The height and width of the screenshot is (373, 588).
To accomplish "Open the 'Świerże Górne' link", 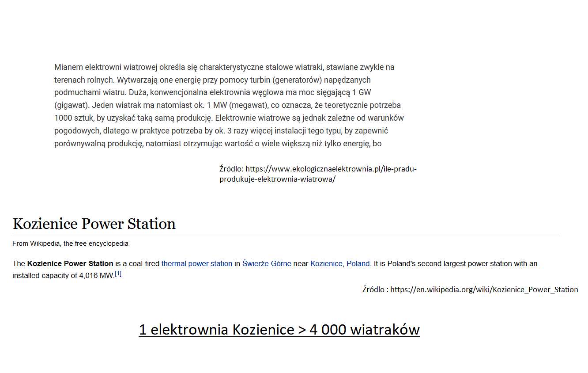I will click(267, 263).
